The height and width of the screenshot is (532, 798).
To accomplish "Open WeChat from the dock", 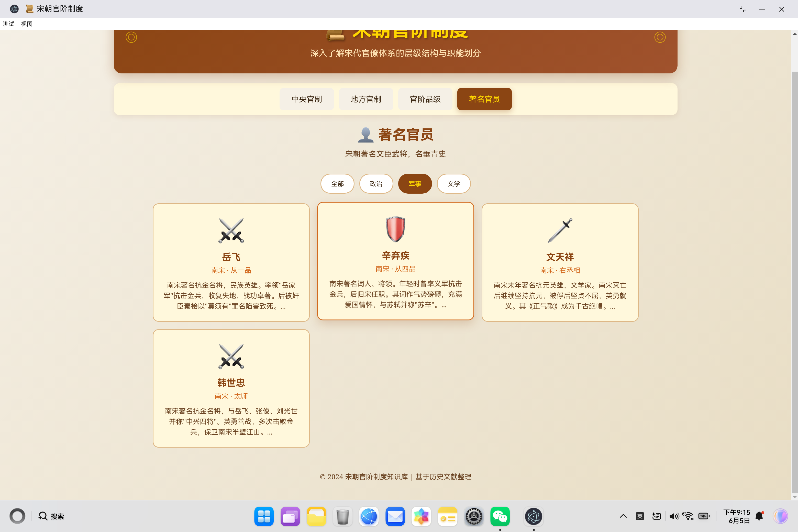I will point(500,516).
